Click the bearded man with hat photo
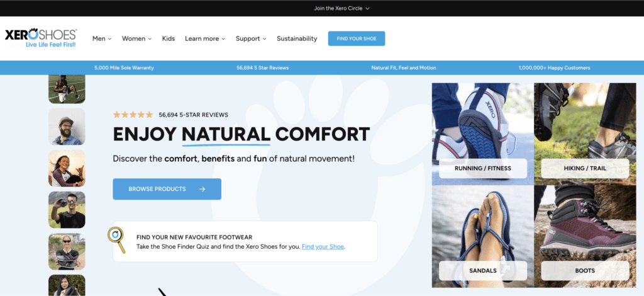The width and height of the screenshot is (644, 296). click(x=67, y=127)
